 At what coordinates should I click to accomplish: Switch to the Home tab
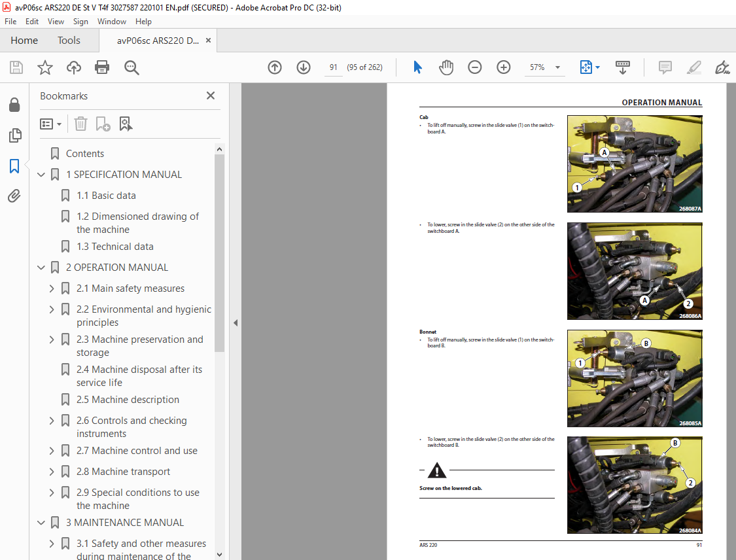(x=24, y=41)
